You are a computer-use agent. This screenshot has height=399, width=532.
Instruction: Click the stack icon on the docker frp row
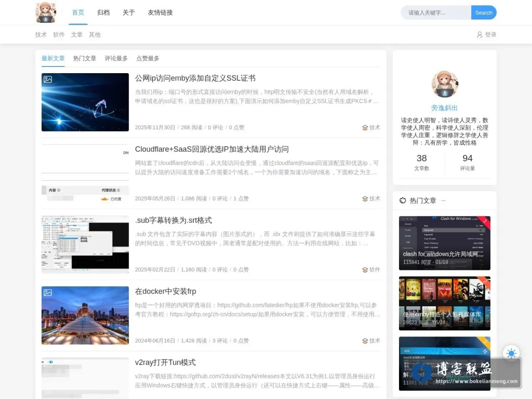pyautogui.click(x=365, y=341)
